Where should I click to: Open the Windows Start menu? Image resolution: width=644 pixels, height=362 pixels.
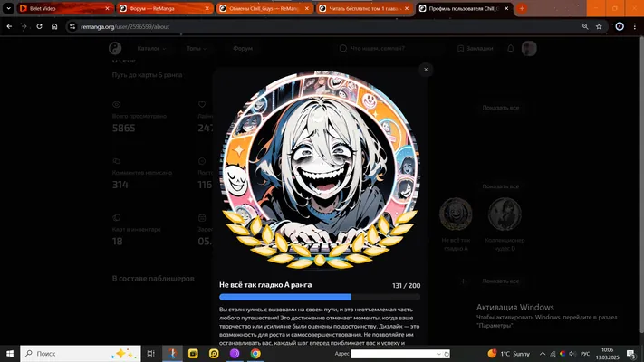click(x=10, y=353)
